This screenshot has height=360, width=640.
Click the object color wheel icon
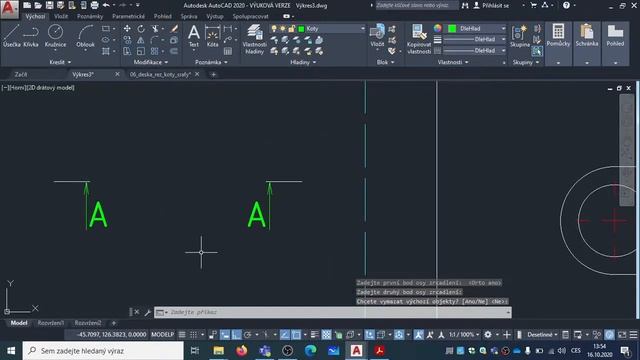click(438, 28)
